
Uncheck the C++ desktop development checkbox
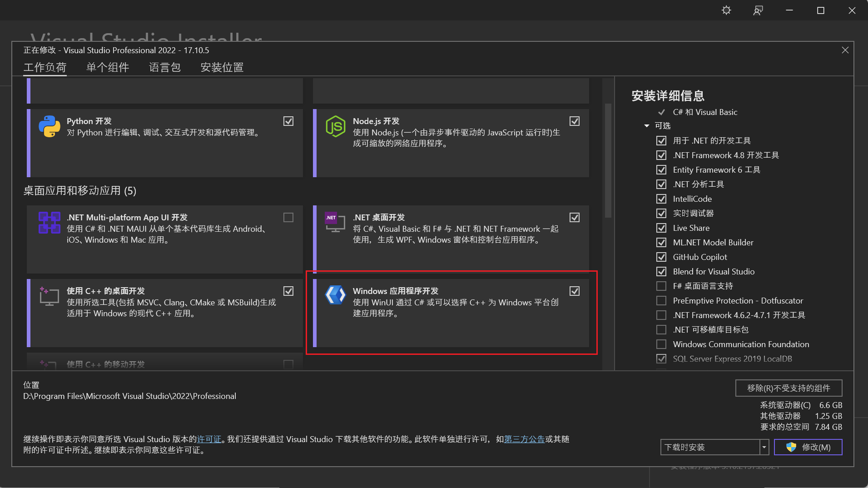pos(288,291)
